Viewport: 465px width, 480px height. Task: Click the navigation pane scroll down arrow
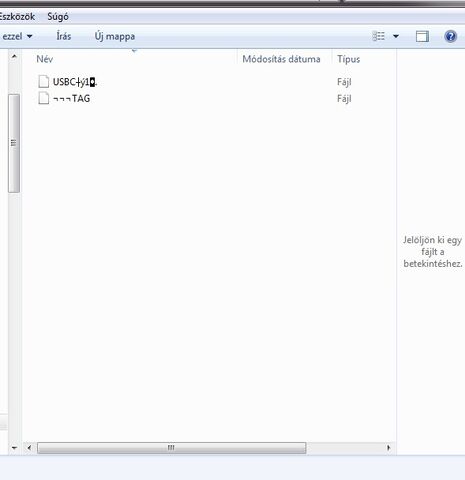click(14, 448)
